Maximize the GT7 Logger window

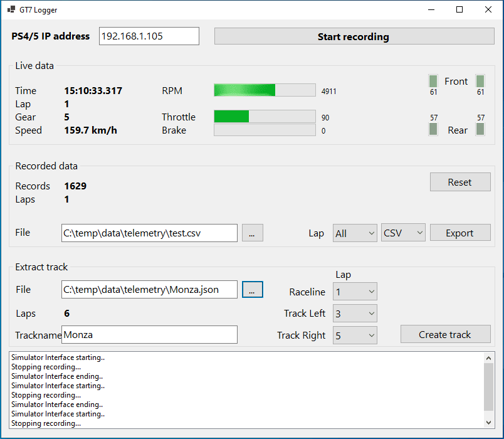pyautogui.click(x=459, y=9)
